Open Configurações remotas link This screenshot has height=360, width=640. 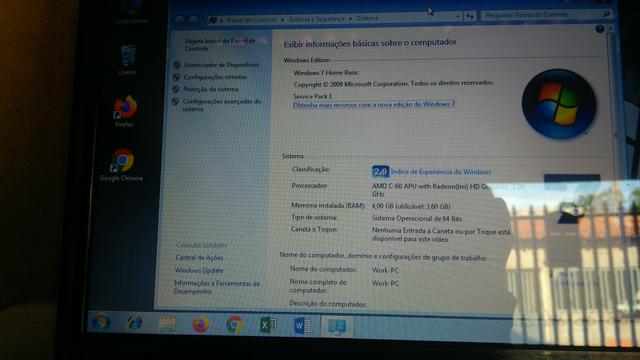point(215,77)
